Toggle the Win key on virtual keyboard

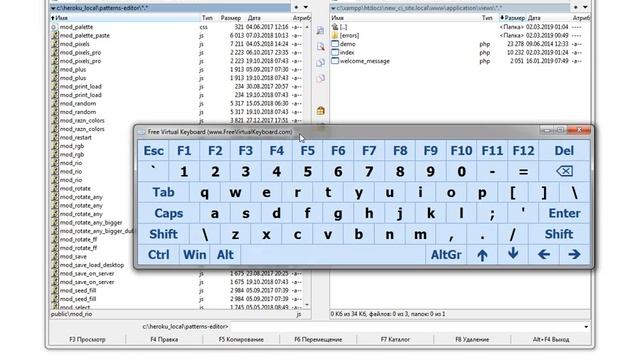(194, 255)
